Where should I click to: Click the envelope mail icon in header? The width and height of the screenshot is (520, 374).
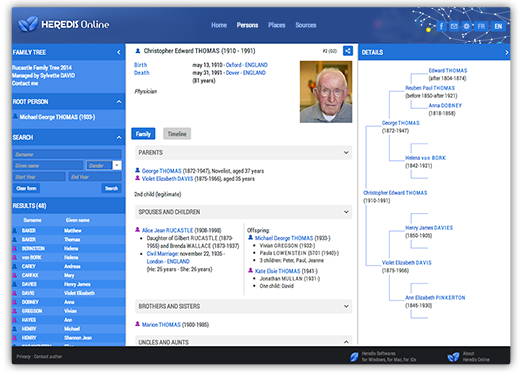pyautogui.click(x=454, y=26)
